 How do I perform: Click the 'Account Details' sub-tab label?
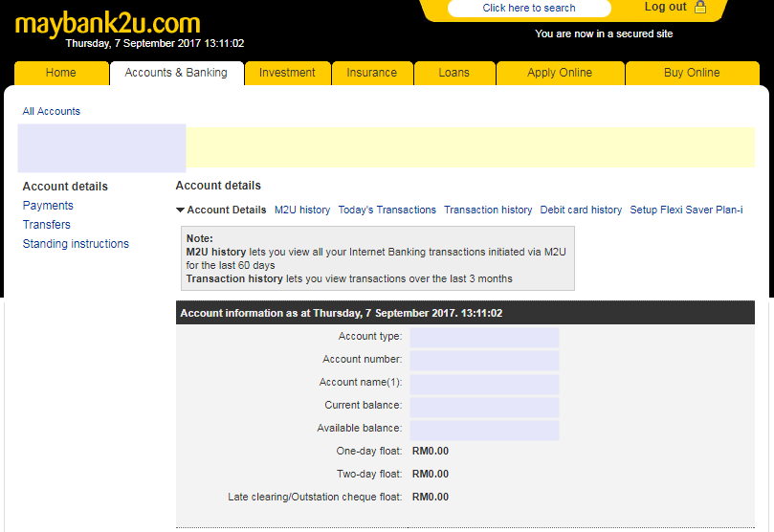(x=227, y=211)
